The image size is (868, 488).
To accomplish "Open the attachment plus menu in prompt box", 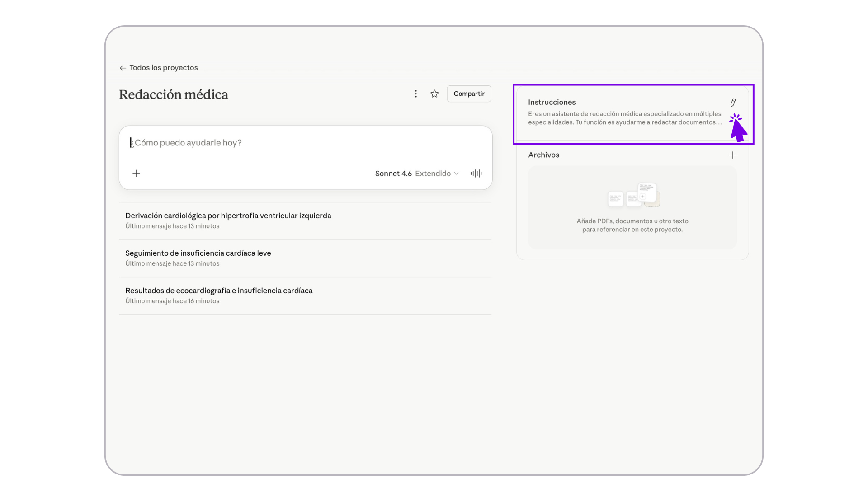I will click(136, 174).
